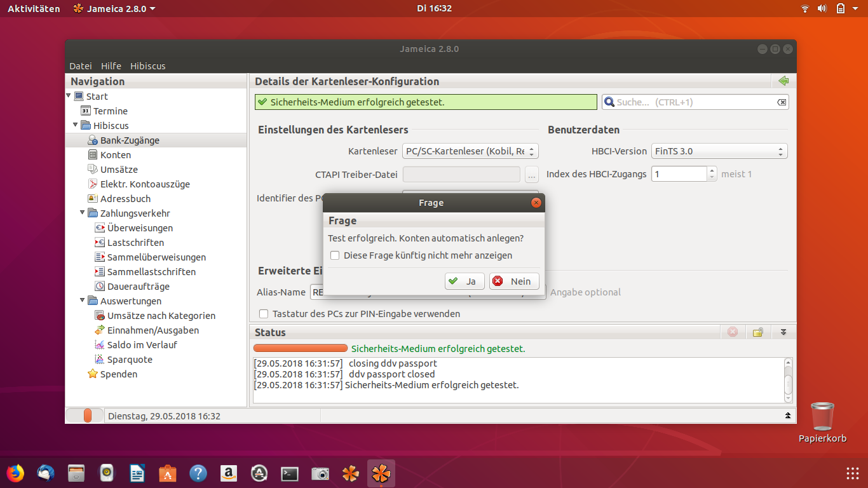The height and width of the screenshot is (488, 868).
Task: Click the clock Di 16:32 in top bar
Action: (x=434, y=8)
